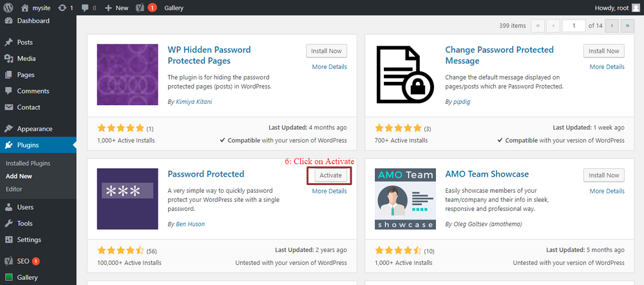Open the root user avatar
This screenshot has width=644, height=285.
click(x=636, y=8)
